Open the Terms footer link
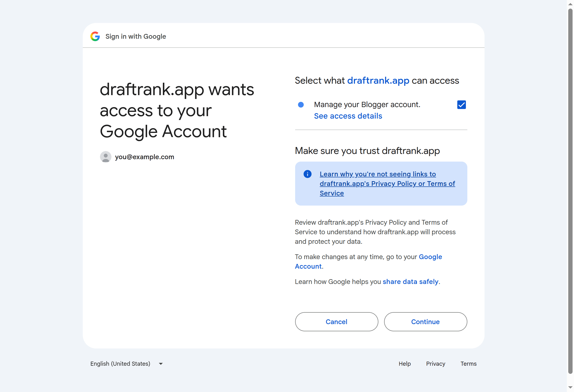This screenshot has width=574, height=392. 468,364
